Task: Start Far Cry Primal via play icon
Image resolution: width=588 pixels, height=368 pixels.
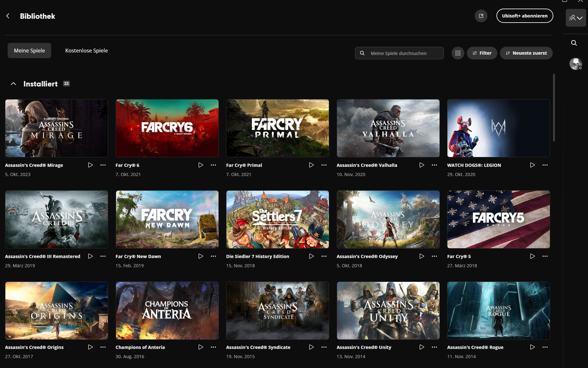Action: tap(311, 165)
